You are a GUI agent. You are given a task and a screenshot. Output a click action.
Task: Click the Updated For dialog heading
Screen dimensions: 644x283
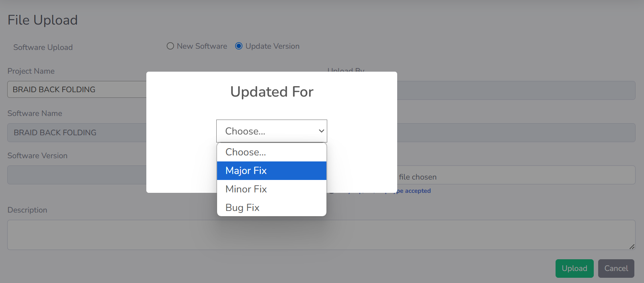pos(272,92)
